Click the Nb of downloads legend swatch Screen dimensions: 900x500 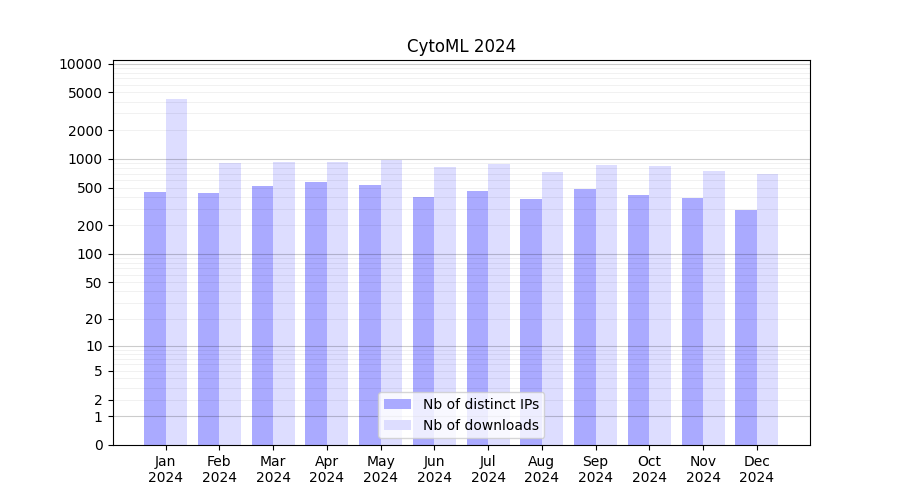coord(397,425)
